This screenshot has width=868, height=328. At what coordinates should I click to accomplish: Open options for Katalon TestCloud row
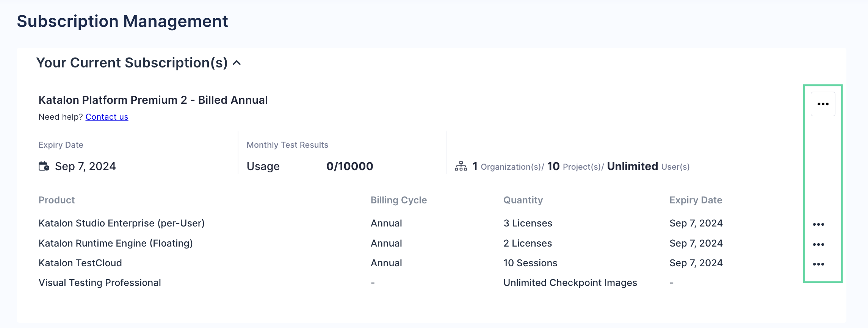[x=818, y=264]
